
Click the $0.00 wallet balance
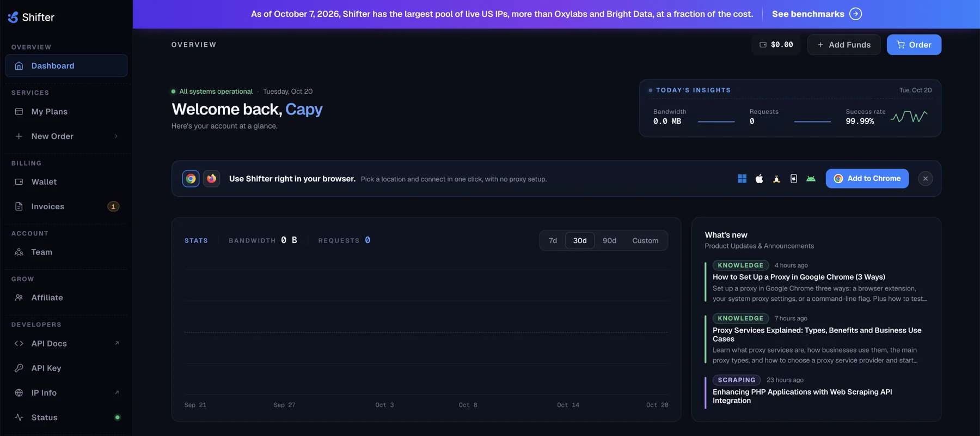[776, 45]
